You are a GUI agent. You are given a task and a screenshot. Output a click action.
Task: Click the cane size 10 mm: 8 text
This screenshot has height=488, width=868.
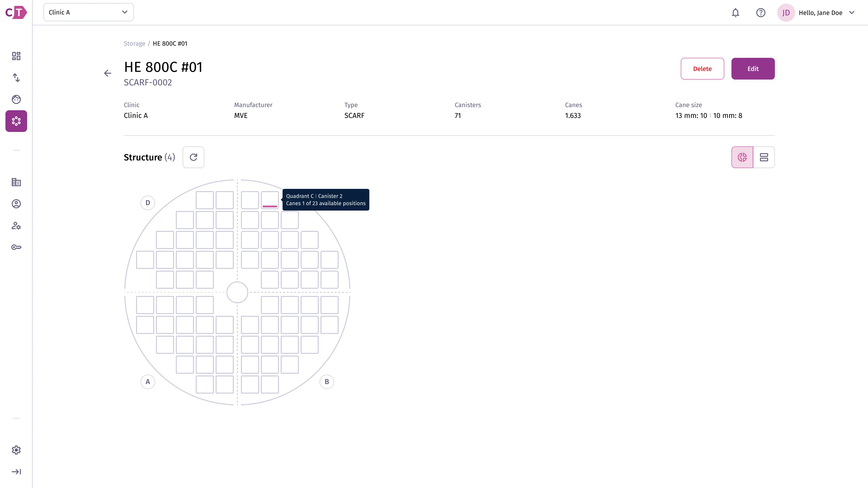727,115
